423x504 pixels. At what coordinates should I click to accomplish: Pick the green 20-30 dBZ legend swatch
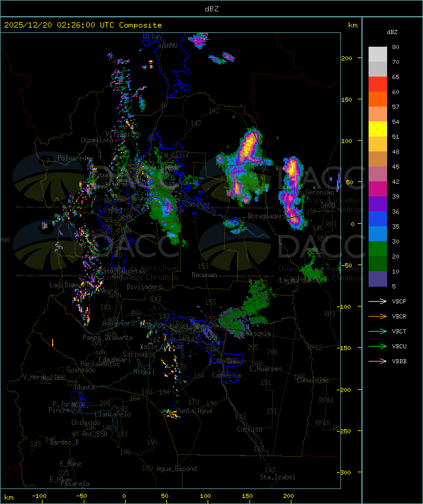tap(378, 249)
